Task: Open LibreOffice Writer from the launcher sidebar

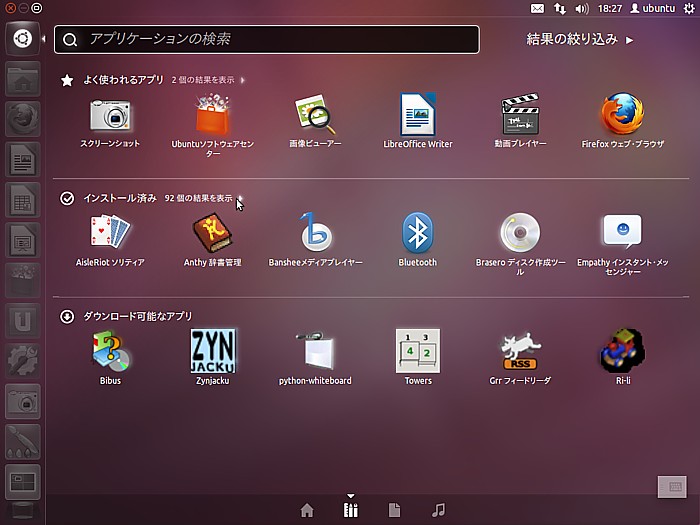Action: pyautogui.click(x=23, y=159)
